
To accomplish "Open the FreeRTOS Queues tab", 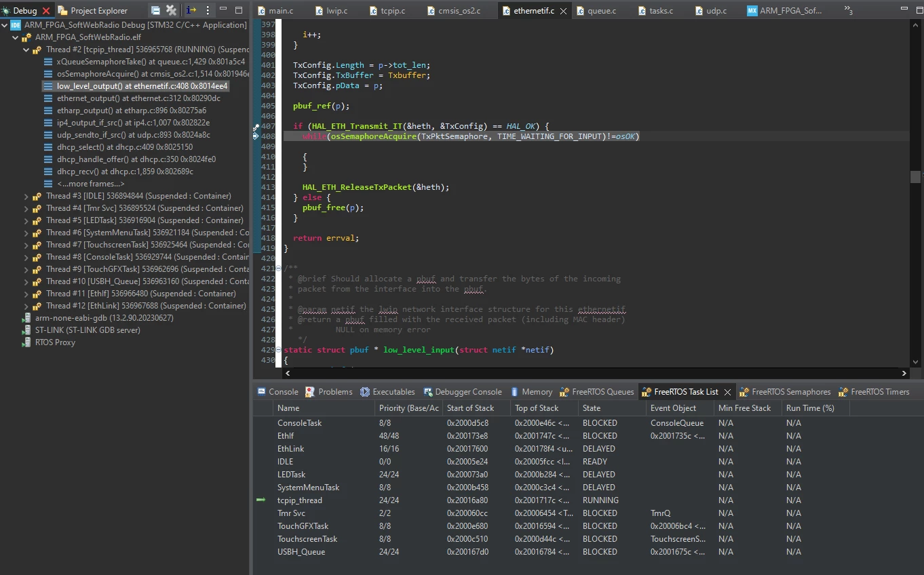I will click(597, 392).
